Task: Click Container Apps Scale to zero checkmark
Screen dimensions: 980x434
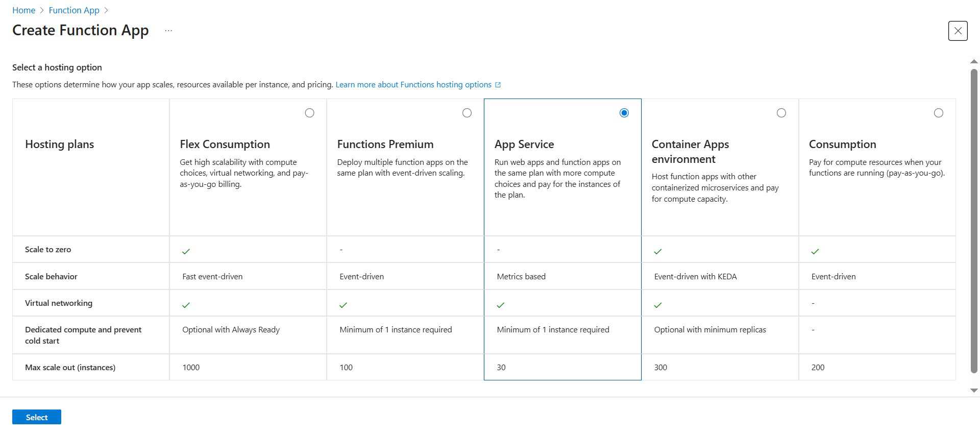Action: coord(657,251)
